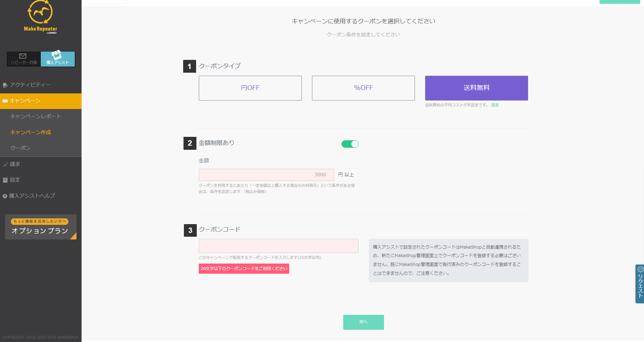Switch to 購入アシスト mode

[x=58, y=59]
